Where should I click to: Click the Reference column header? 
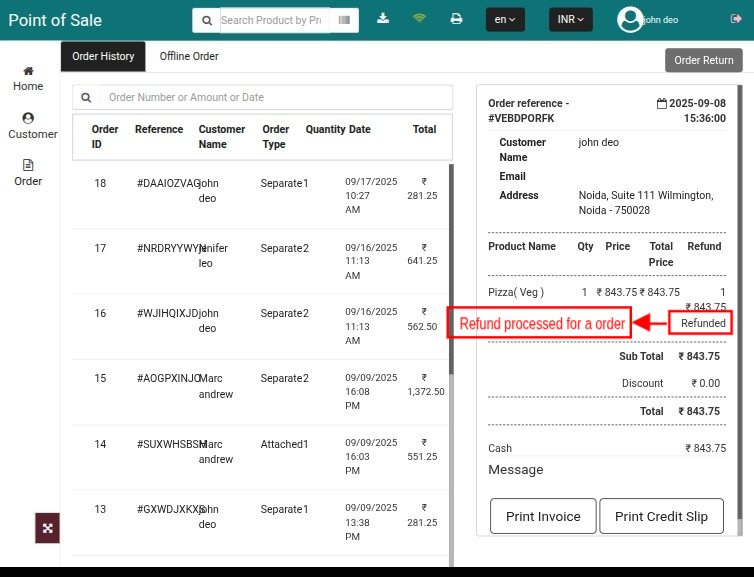coord(159,129)
